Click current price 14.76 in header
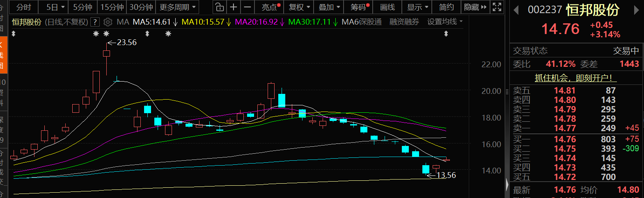This screenshot has height=198, width=644. tap(560, 29)
